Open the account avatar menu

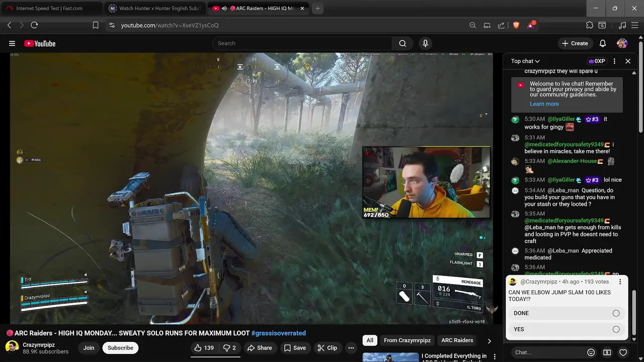click(622, 44)
